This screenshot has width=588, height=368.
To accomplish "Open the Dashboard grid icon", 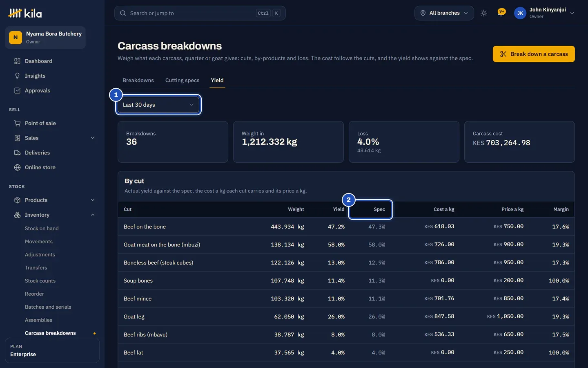I will (x=17, y=61).
